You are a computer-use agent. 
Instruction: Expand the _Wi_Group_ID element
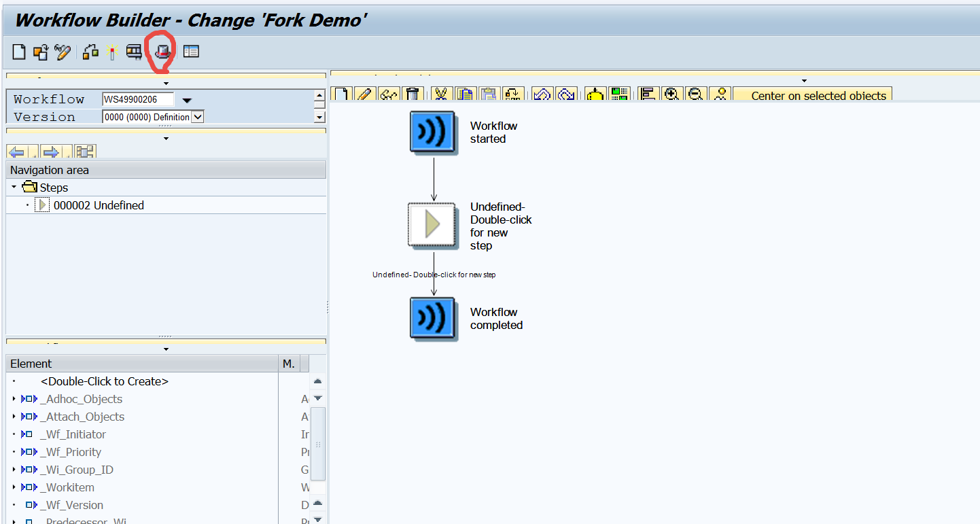14,470
